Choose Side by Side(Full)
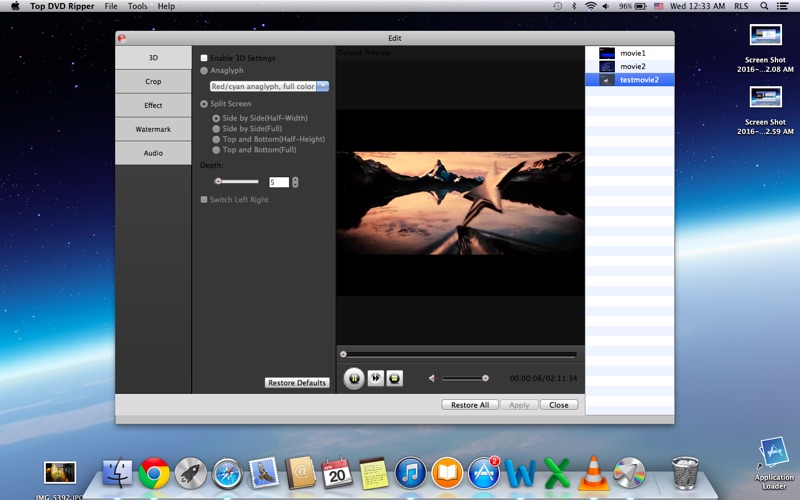This screenshot has width=800, height=500. [x=216, y=129]
